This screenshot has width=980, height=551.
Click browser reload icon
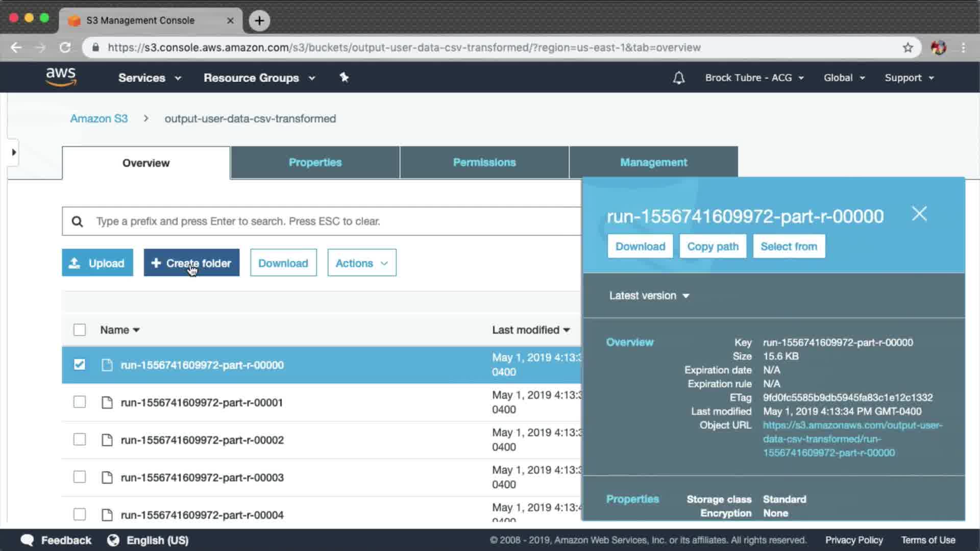click(x=65, y=47)
